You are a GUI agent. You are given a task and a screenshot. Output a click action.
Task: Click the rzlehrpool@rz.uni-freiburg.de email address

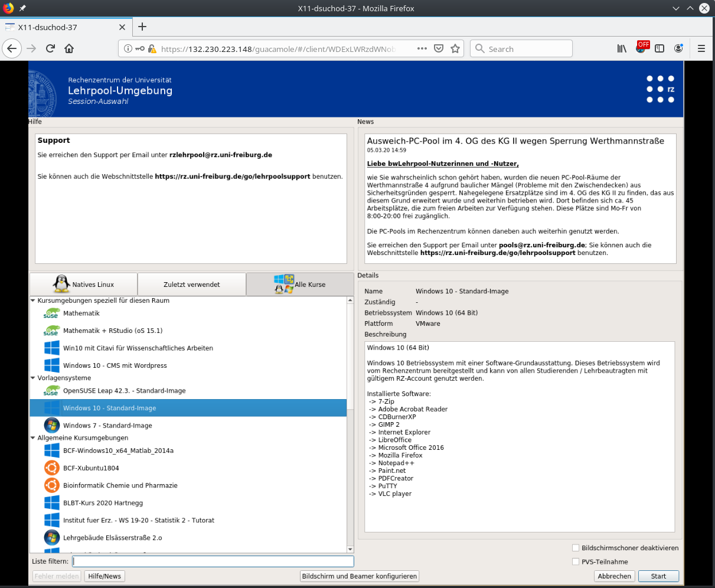(221, 155)
